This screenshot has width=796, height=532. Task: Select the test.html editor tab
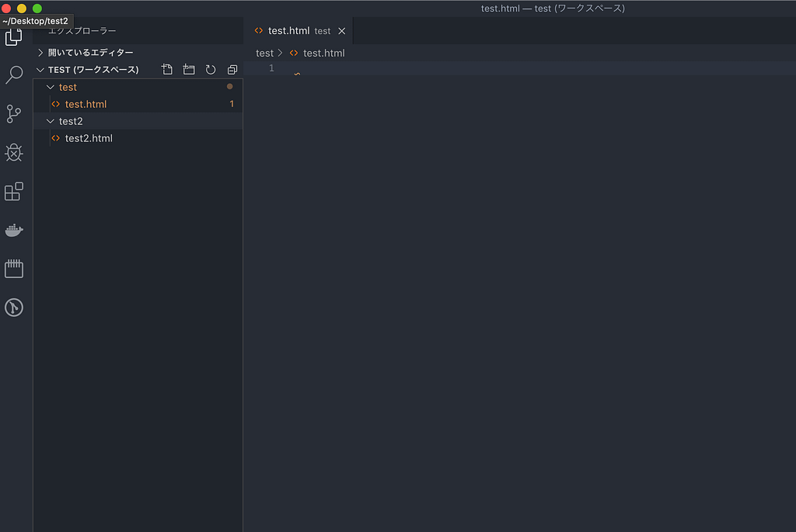[298, 30]
